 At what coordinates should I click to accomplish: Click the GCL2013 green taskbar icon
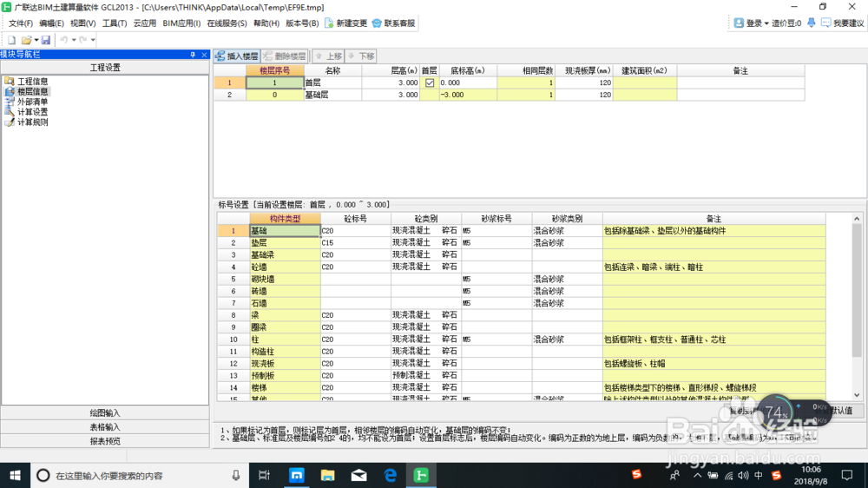pyautogui.click(x=421, y=475)
